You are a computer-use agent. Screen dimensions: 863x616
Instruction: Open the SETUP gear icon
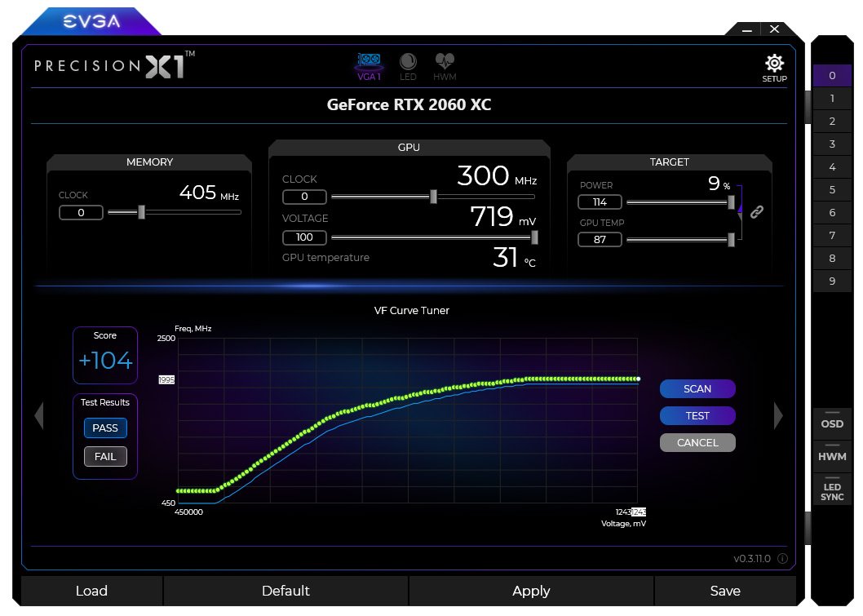(x=774, y=64)
